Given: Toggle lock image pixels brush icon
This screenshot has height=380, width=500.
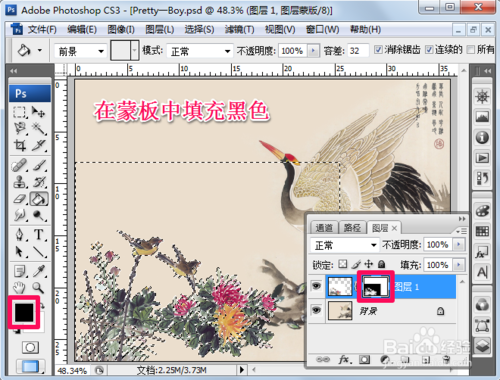Looking at the screenshot, I should [356, 264].
